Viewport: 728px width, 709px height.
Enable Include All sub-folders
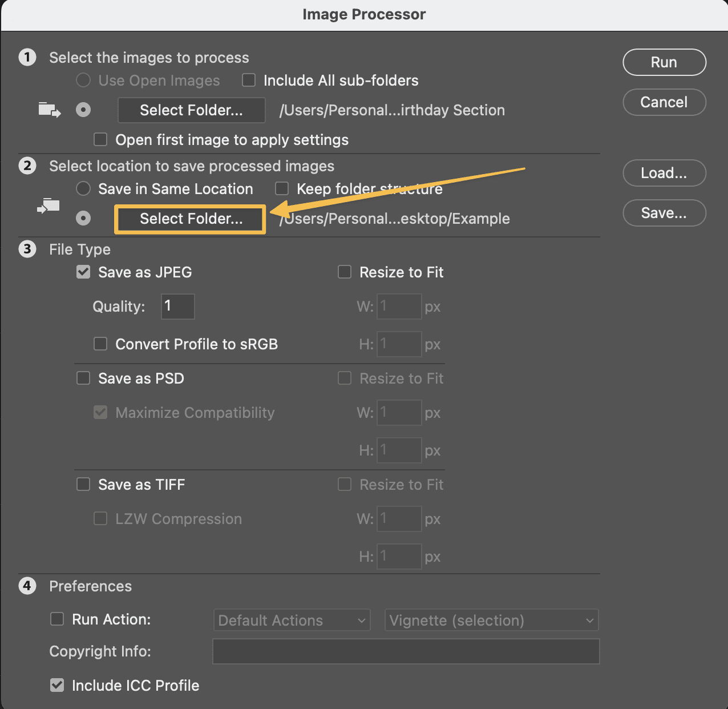pos(248,80)
